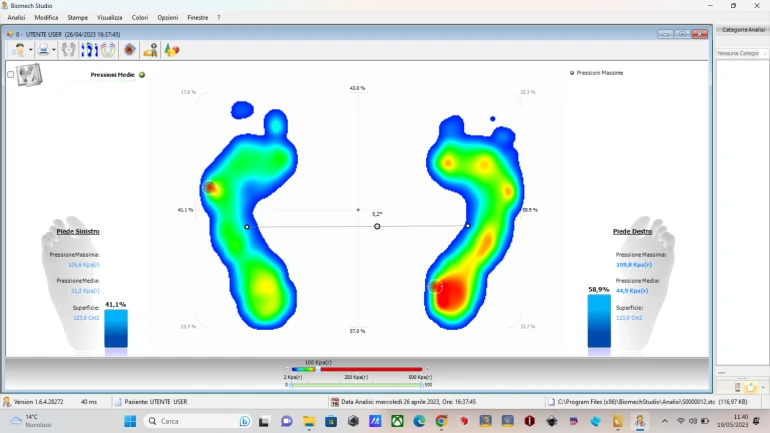This screenshot has height=433, width=770.
Task: Select the blue footprints pressure view icon
Action: pyautogui.click(x=89, y=49)
